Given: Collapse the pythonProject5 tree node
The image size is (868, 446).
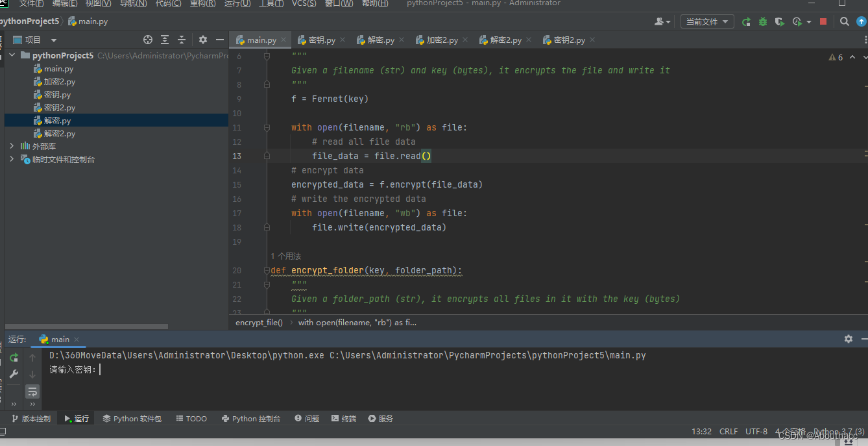Looking at the screenshot, I should tap(12, 55).
